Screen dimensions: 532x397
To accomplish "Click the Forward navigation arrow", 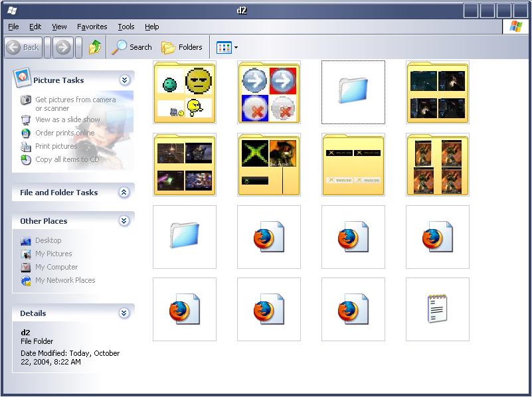I will [x=62, y=47].
